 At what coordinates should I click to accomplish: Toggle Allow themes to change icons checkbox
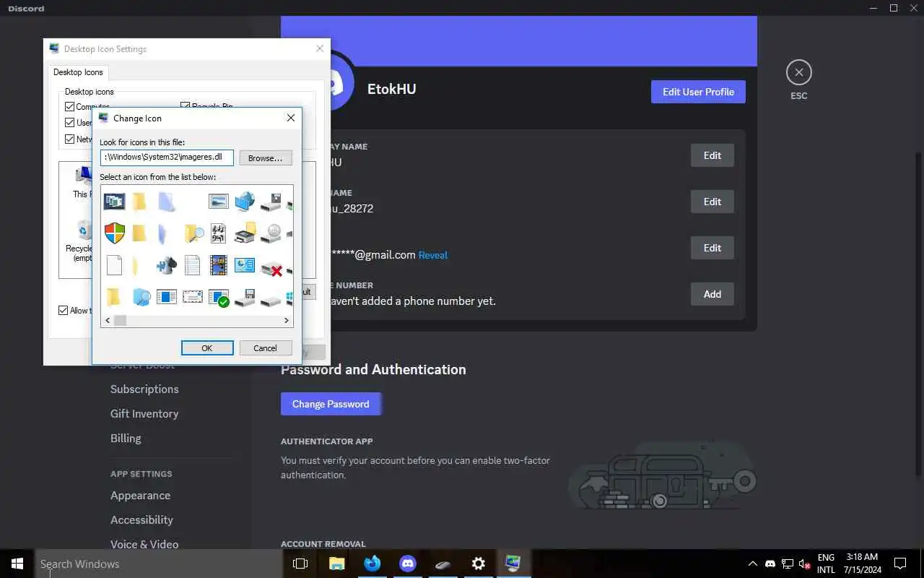(64, 311)
